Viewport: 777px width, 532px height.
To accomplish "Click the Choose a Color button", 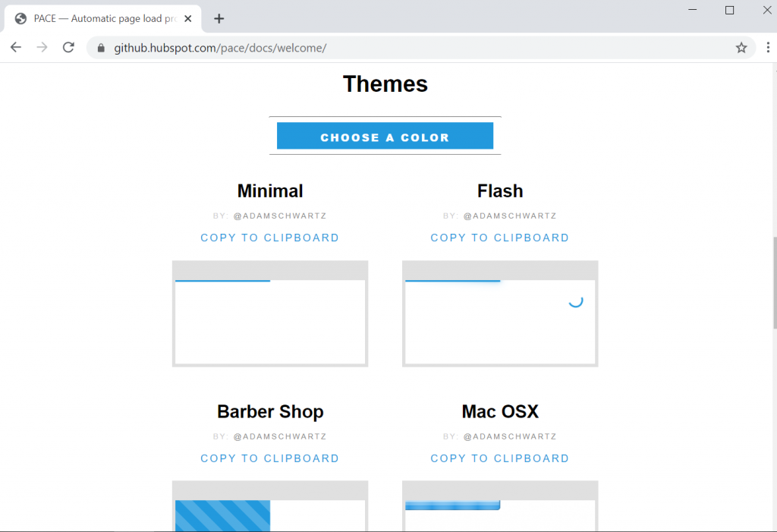I will (x=385, y=136).
